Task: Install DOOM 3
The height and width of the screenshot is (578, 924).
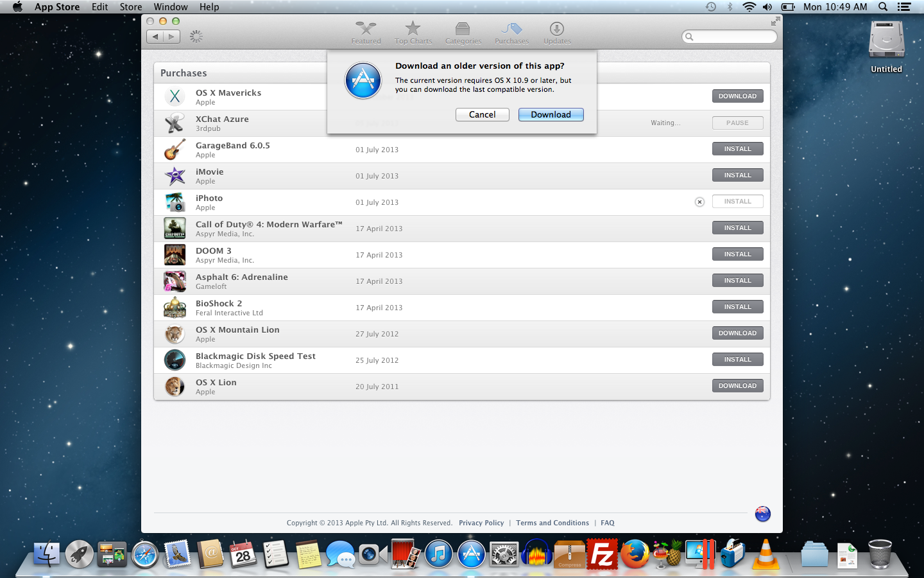Action: coord(737,254)
